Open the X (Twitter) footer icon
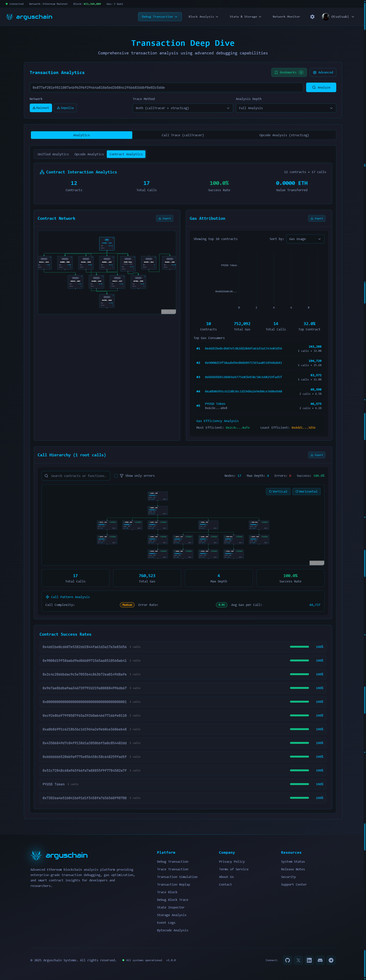 (298, 960)
